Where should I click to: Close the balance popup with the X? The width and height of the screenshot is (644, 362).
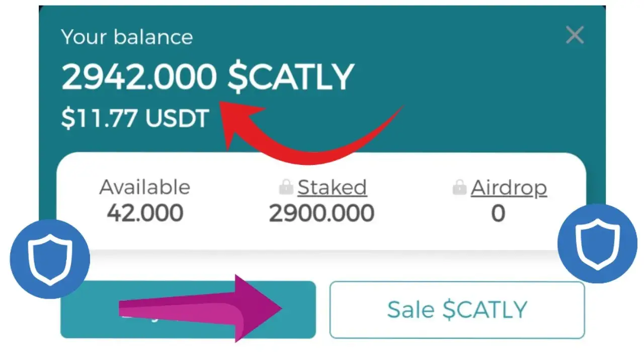575,36
